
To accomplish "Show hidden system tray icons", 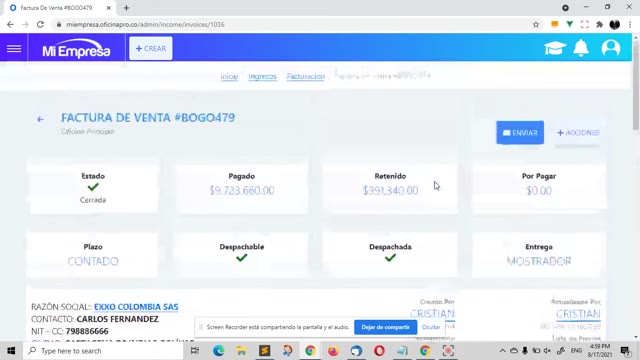I will tap(502, 351).
